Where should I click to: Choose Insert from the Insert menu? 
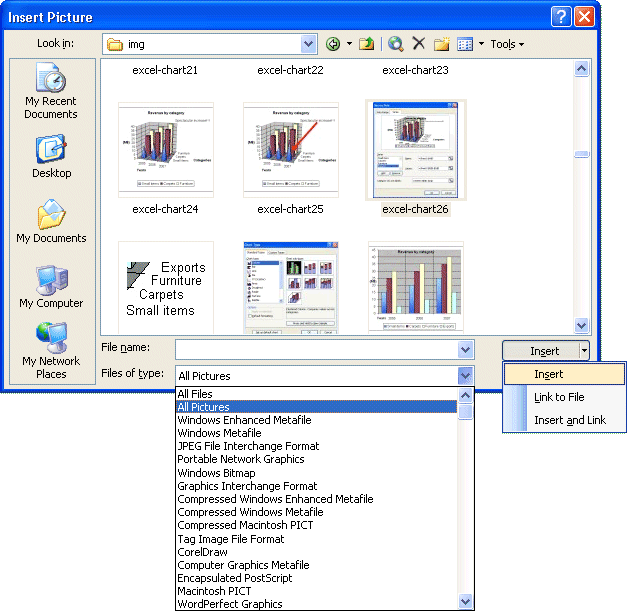(x=564, y=374)
